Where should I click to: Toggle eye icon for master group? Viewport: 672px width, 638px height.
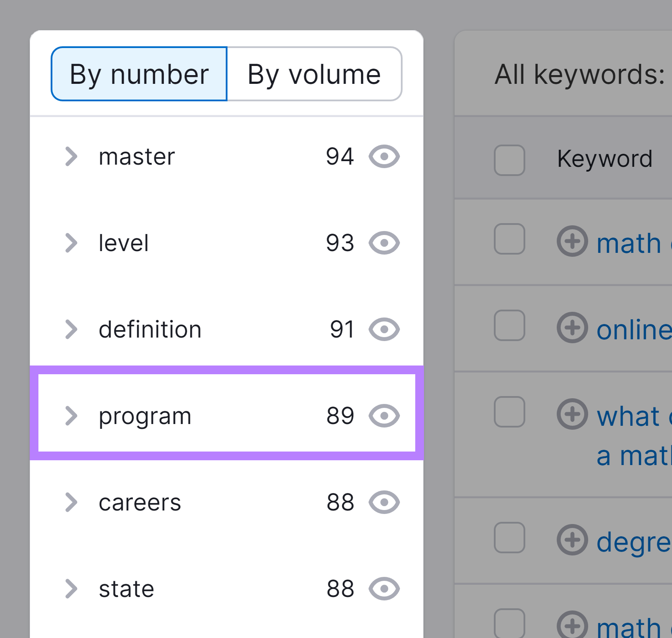(x=384, y=156)
